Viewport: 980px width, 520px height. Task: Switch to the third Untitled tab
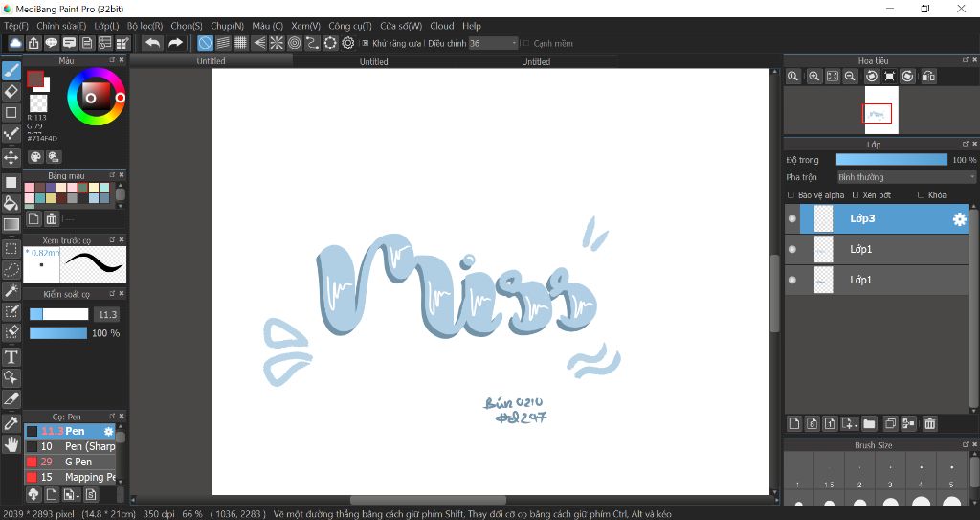click(536, 61)
